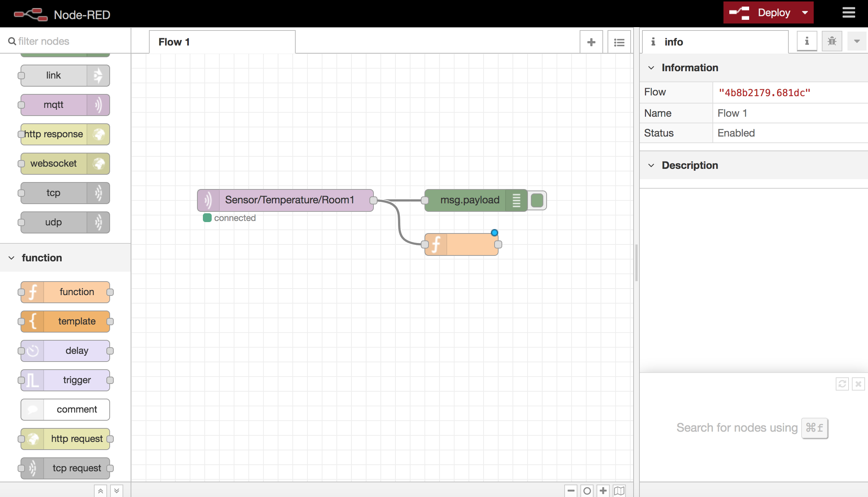The image size is (868, 497).
Task: Select the tcp output palette node
Action: click(x=65, y=193)
